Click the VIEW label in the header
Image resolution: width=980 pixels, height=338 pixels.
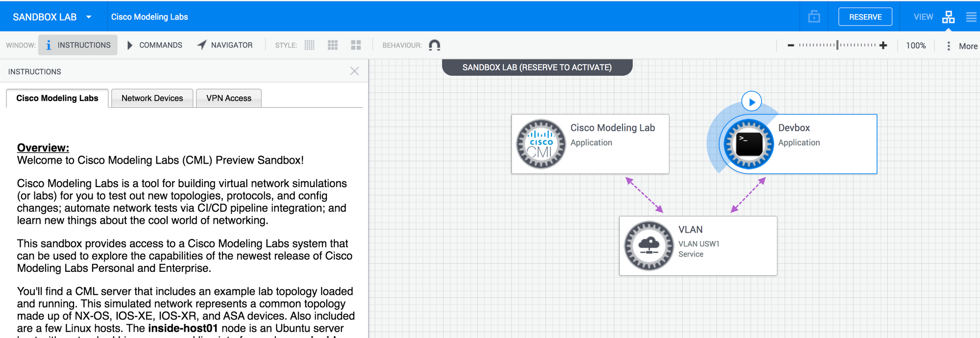coord(923,17)
